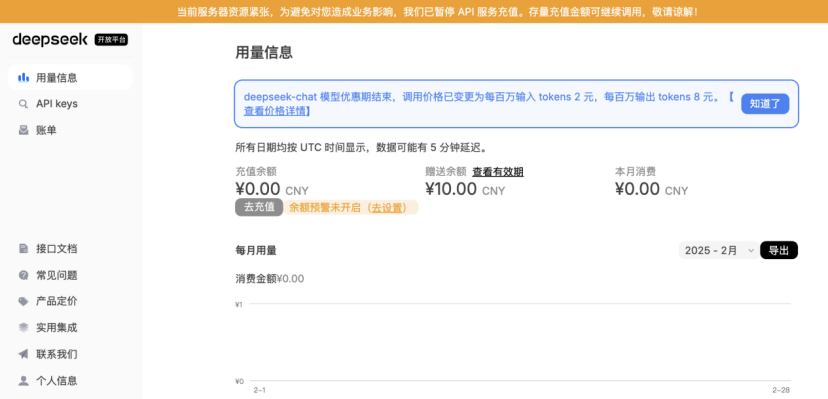Click the gray 去充值 recharge button
This screenshot has width=828, height=399.
[259, 207]
